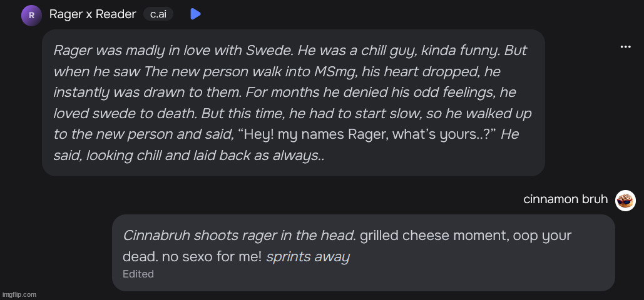Click "Cinnabruh shoots rager in the head" text

coord(239,236)
